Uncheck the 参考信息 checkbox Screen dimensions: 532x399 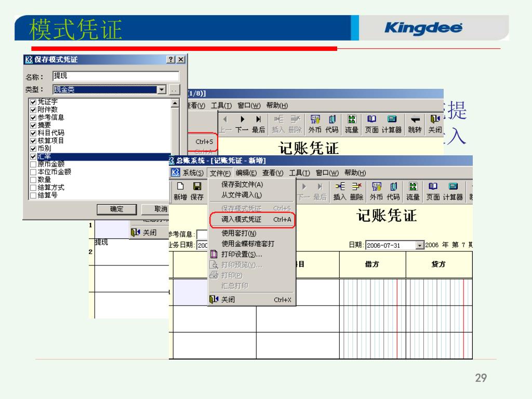33,117
